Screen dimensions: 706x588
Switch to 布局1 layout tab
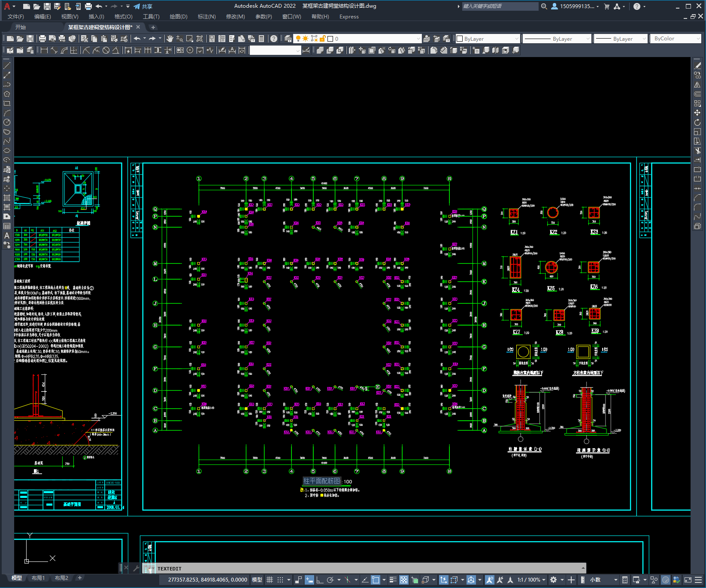coord(38,578)
